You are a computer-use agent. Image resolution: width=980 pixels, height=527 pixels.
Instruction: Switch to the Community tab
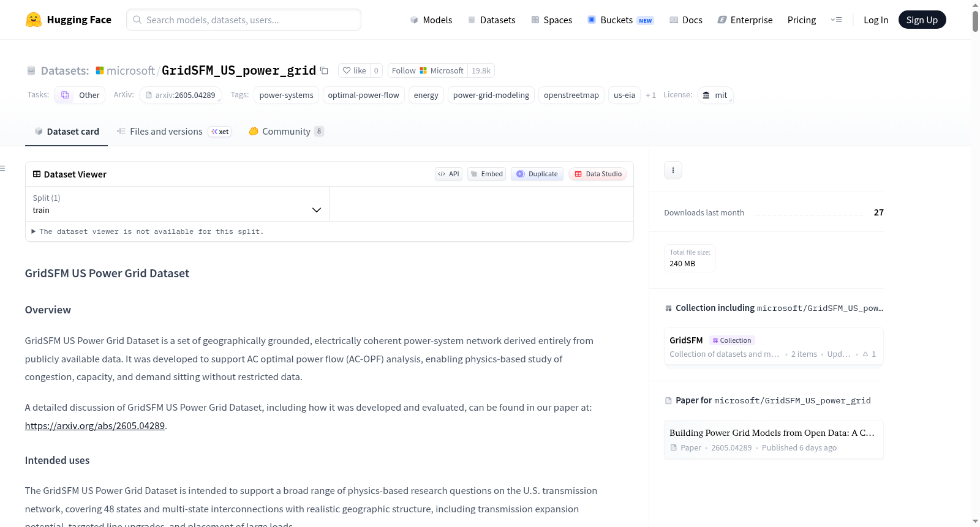(287, 132)
